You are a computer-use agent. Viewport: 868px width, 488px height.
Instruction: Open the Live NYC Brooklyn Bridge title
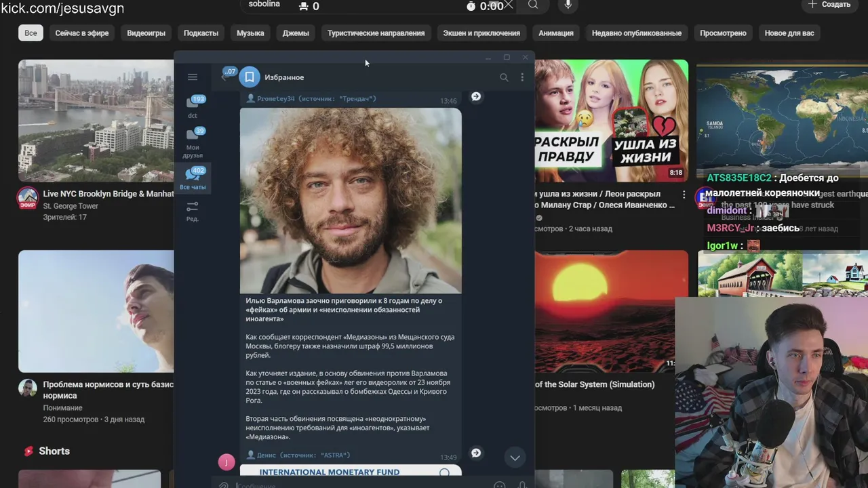[108, 194]
